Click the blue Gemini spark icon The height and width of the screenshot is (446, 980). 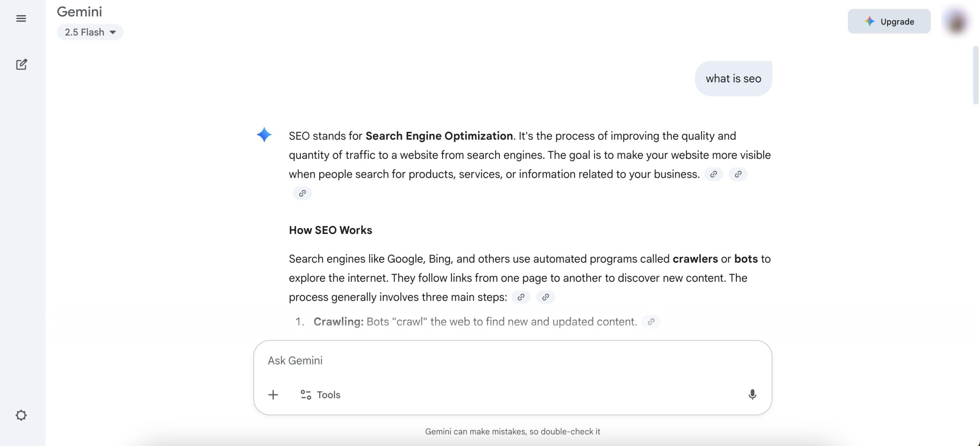[264, 135]
